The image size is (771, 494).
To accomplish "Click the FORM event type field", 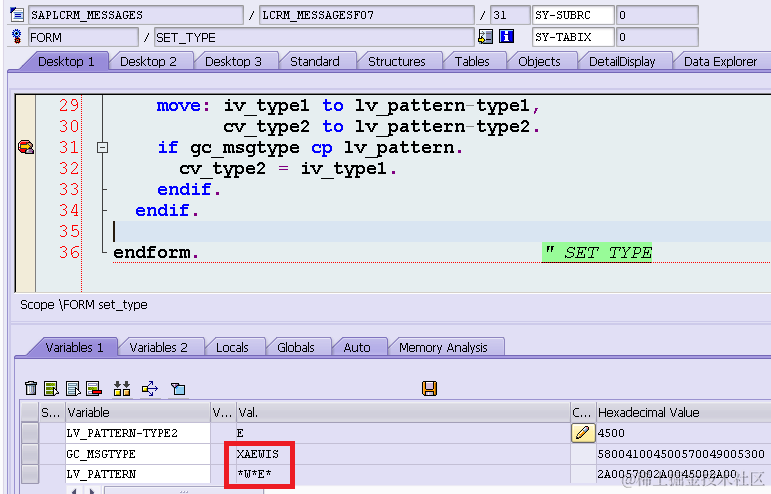I will [x=83, y=37].
